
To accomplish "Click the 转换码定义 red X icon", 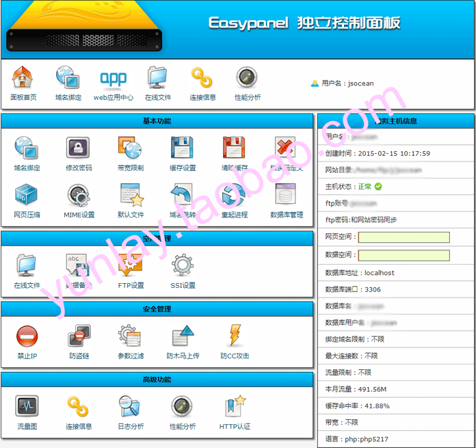I will (x=285, y=148).
